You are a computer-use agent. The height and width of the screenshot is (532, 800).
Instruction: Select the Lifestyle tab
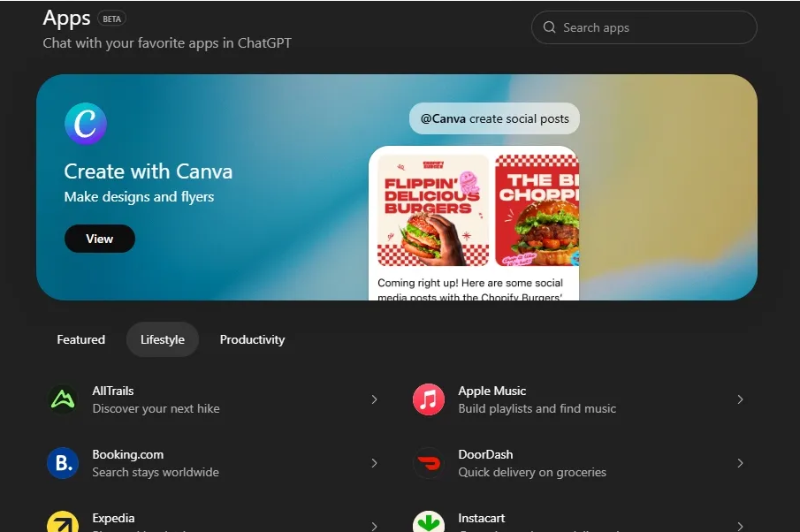pos(162,339)
